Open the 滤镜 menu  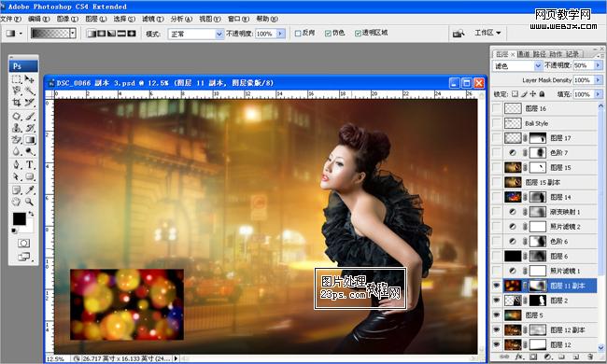[x=153, y=19]
